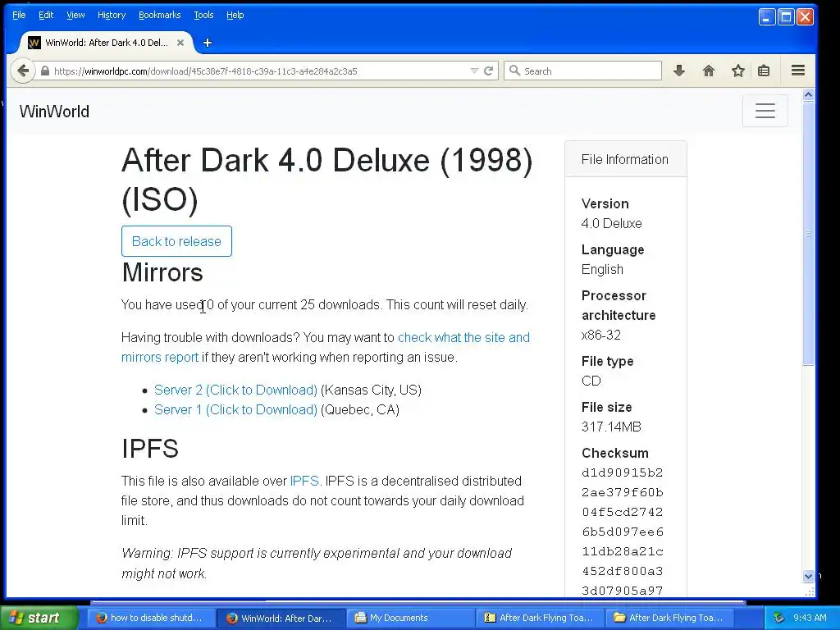The width and height of the screenshot is (840, 630).
Task: Open the Windows start button
Action: [x=39, y=618]
